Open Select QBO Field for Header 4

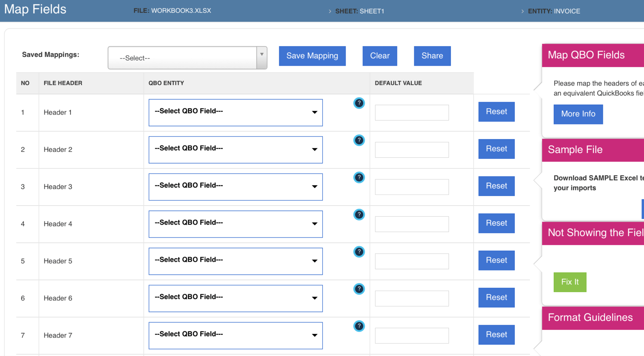tap(236, 224)
